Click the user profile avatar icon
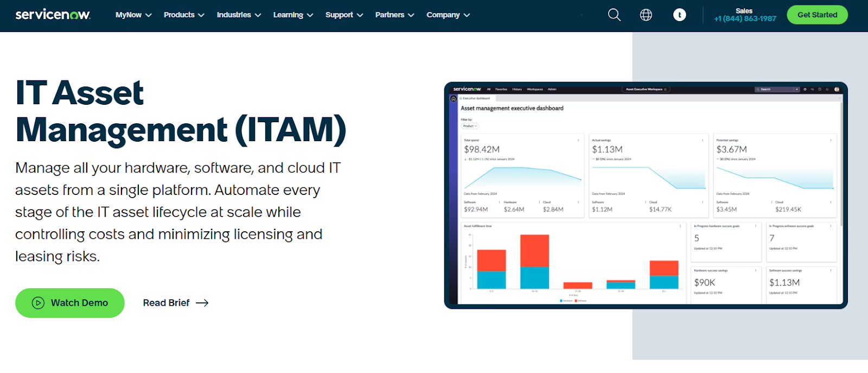868x373 pixels. (679, 15)
